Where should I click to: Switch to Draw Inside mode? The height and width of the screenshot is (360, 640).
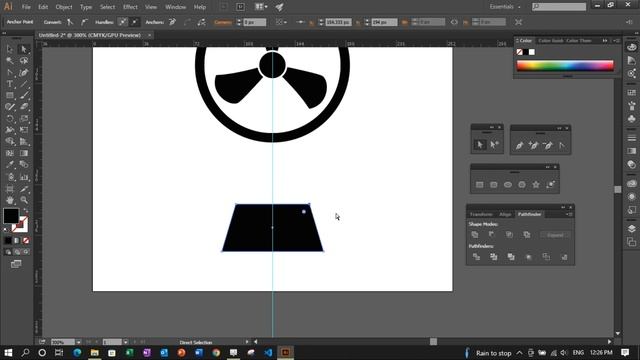point(26,252)
